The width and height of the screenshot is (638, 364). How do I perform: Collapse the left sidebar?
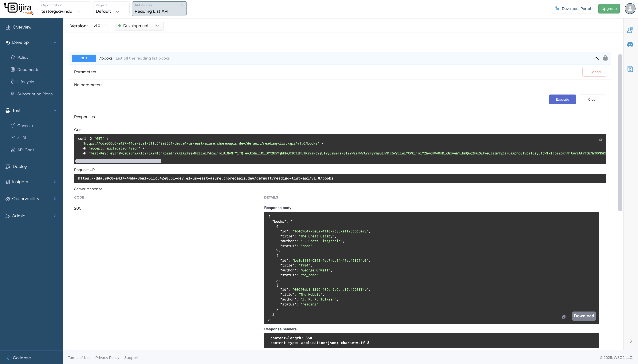pyautogui.click(x=19, y=358)
